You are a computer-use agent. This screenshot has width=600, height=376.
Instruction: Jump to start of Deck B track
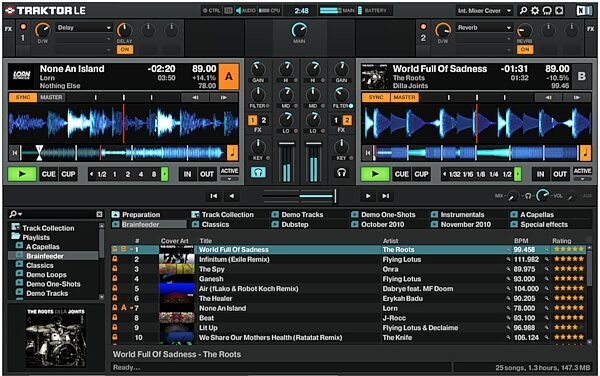click(368, 153)
